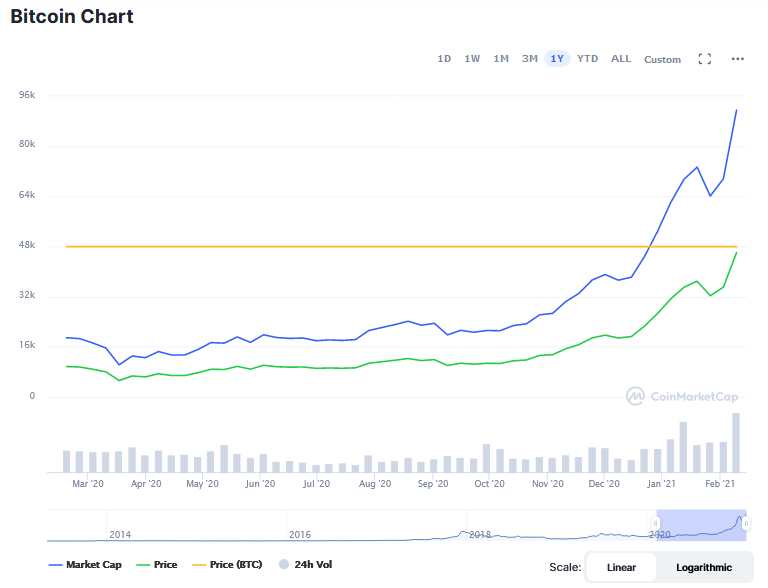Click the 96k y-axis label
The width and height of the screenshot is (768, 588).
click(27, 95)
